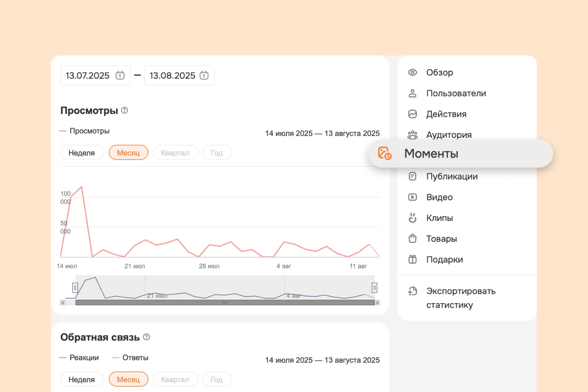Click the 4 авг axis label on main chart
This screenshot has width=588, height=392.
click(x=284, y=266)
